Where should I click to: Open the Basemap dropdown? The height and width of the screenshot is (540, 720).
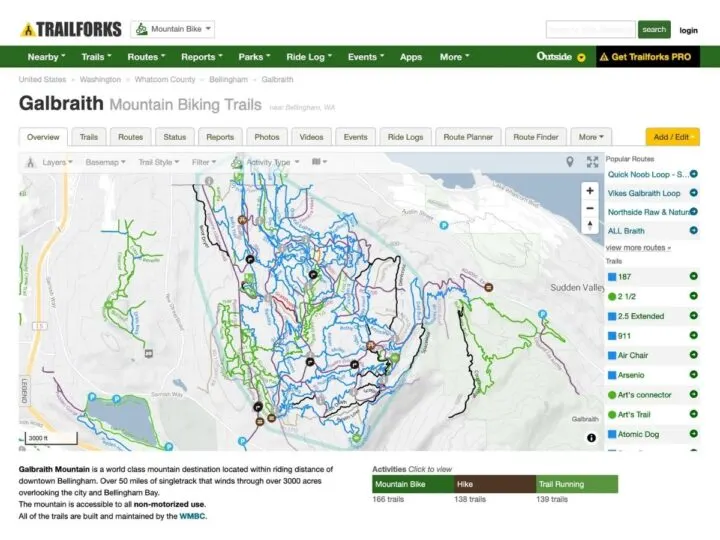(x=105, y=162)
